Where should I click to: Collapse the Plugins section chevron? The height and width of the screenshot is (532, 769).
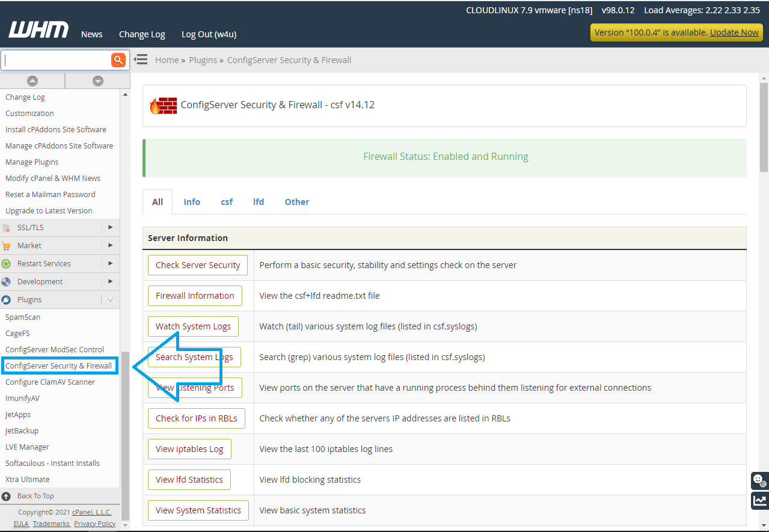(110, 299)
